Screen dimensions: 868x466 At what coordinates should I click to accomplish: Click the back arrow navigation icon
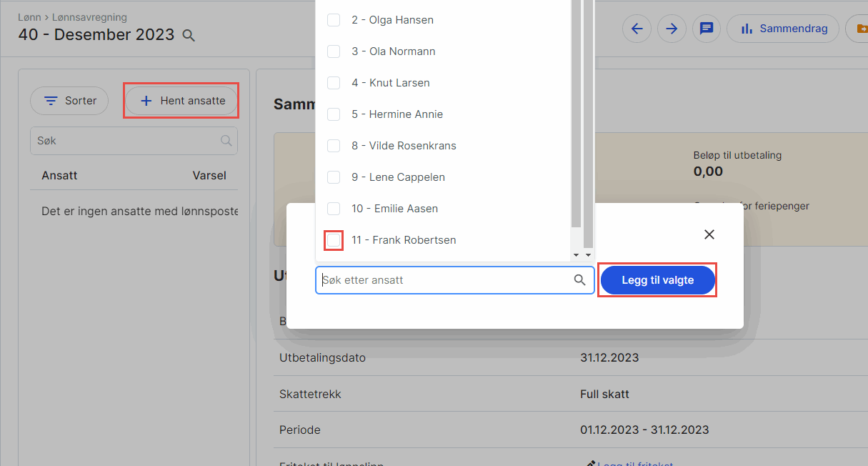point(637,29)
